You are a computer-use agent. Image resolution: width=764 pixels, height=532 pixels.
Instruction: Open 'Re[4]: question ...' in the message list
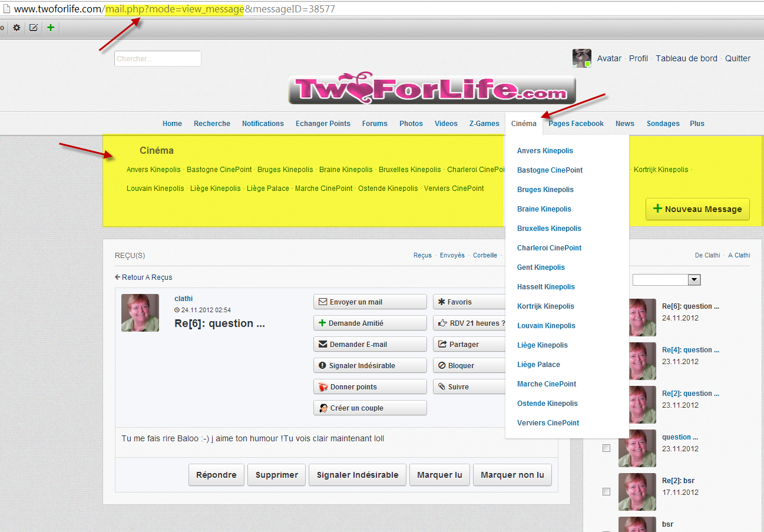click(x=690, y=350)
